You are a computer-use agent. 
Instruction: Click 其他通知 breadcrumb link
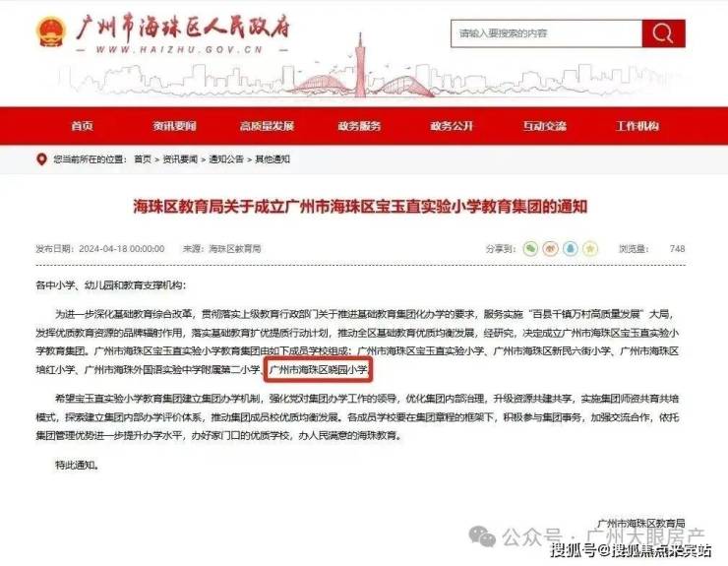pyautogui.click(x=273, y=159)
